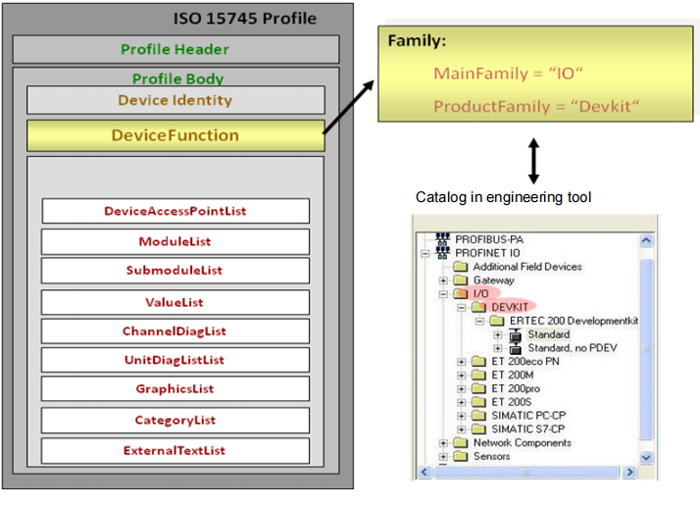The height and width of the screenshot is (507, 700).
Task: Expand the SIMATIC S7-CP node
Action: click(461, 429)
